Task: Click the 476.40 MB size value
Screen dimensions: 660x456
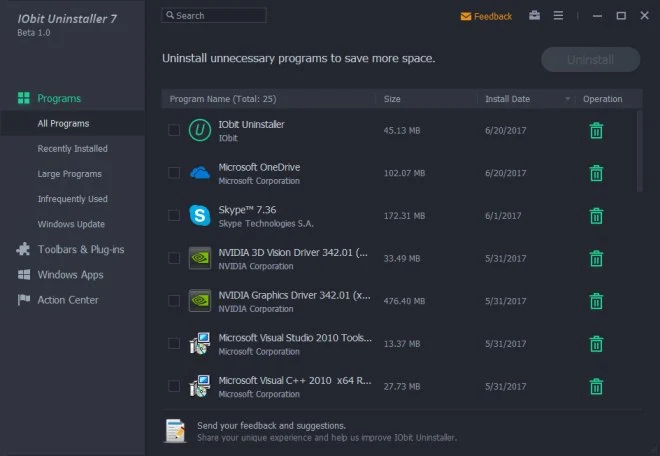Action: click(404, 301)
